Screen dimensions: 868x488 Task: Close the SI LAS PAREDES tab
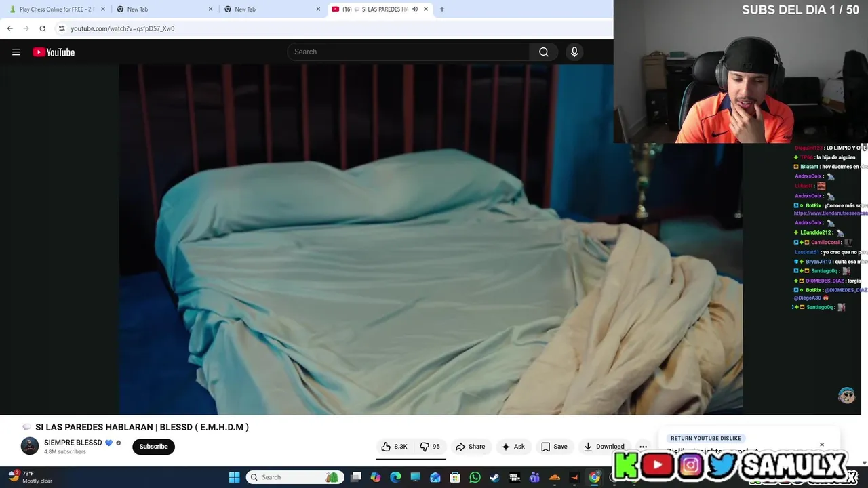click(426, 9)
